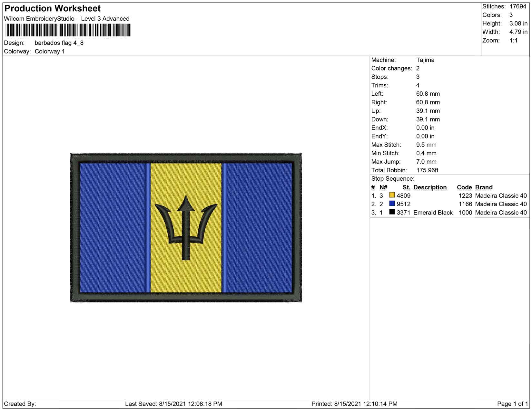This screenshot has height=409, width=532.
Task: Click thread code 1166 in stop sequence
Action: 465,204
